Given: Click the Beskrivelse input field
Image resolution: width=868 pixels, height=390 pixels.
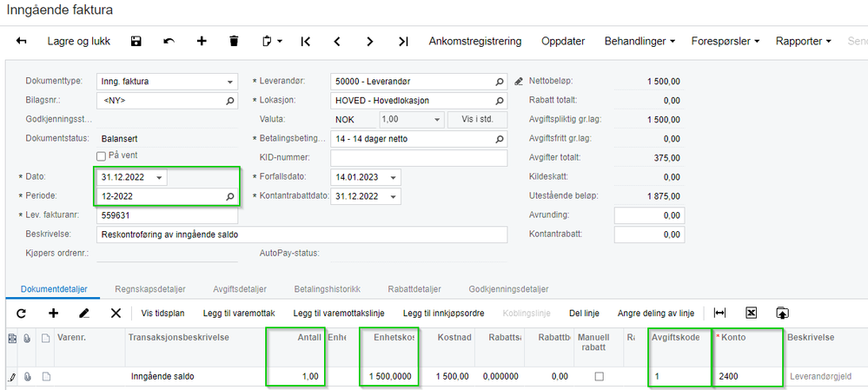Looking at the screenshot, I should 301,235.
